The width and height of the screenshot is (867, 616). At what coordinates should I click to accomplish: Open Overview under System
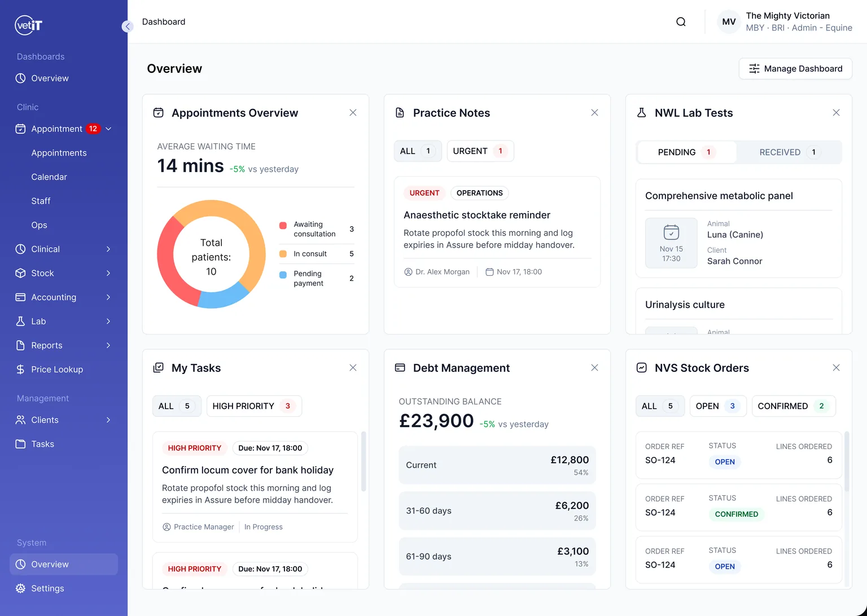coord(64,564)
